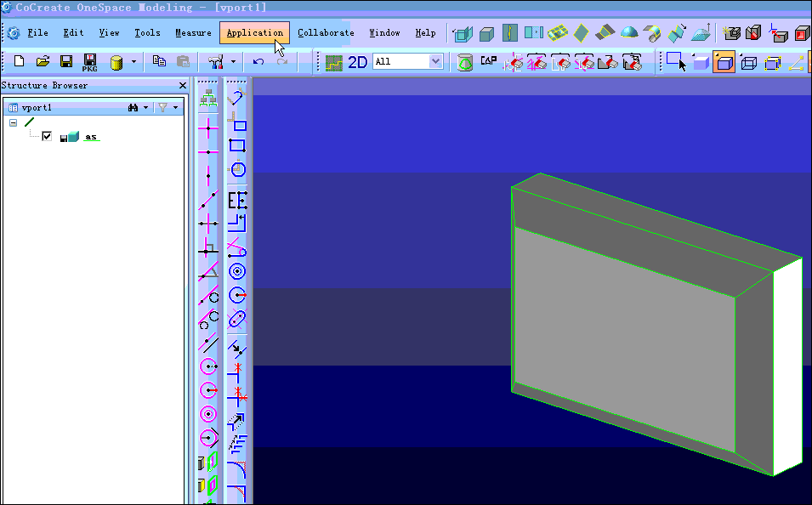The width and height of the screenshot is (812, 505).
Task: Toggle the yellow-vertex box display mode
Action: pos(773,63)
